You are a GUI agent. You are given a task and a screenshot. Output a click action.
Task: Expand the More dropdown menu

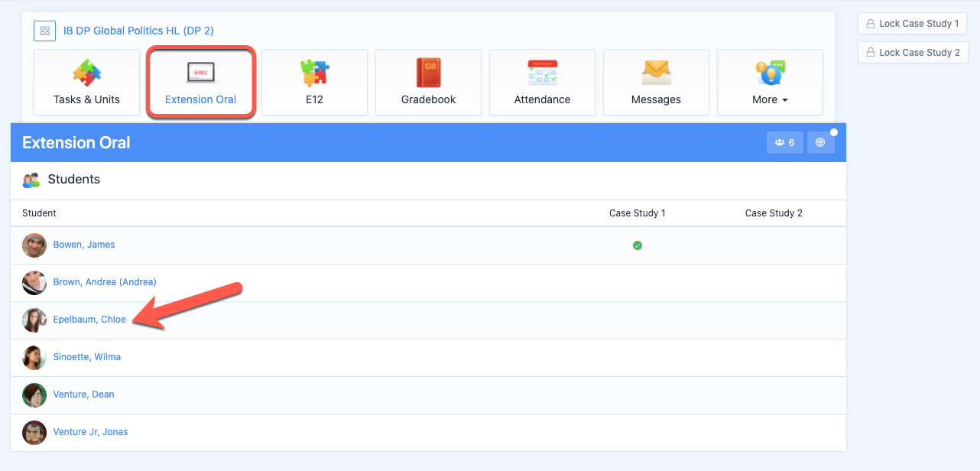point(770,83)
